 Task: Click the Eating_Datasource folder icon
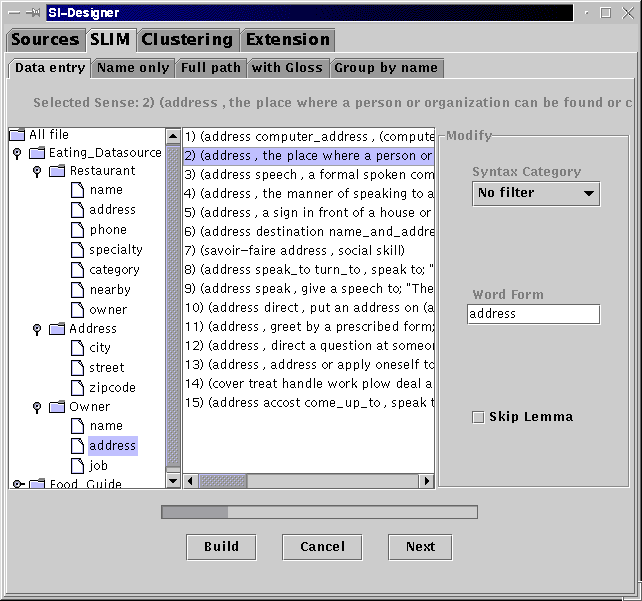[37, 153]
